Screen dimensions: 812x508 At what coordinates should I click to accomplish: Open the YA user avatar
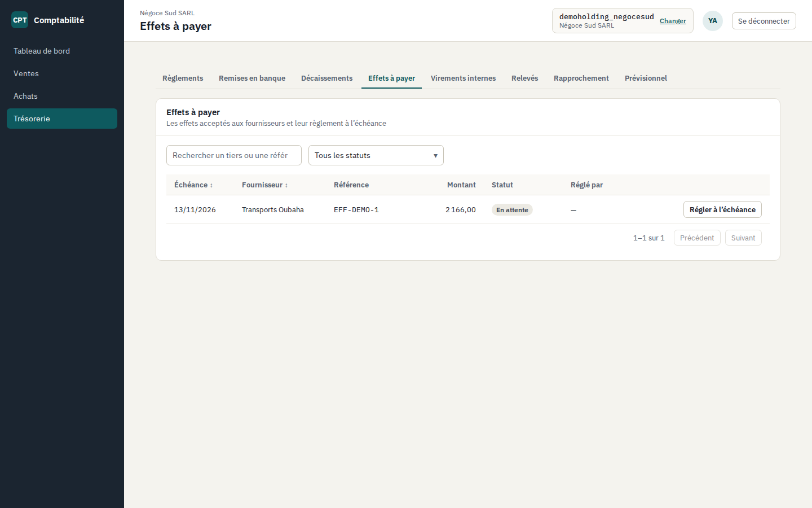pyautogui.click(x=713, y=21)
